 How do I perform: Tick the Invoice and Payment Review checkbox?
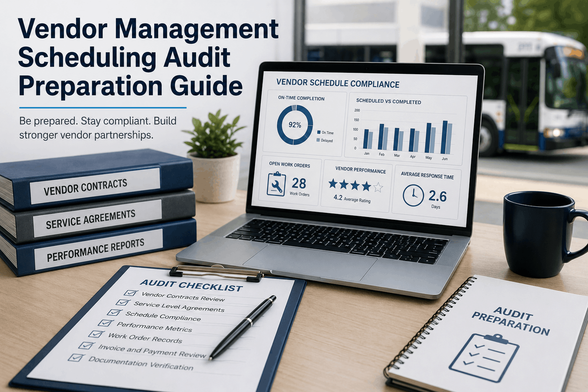pyautogui.click(x=87, y=345)
